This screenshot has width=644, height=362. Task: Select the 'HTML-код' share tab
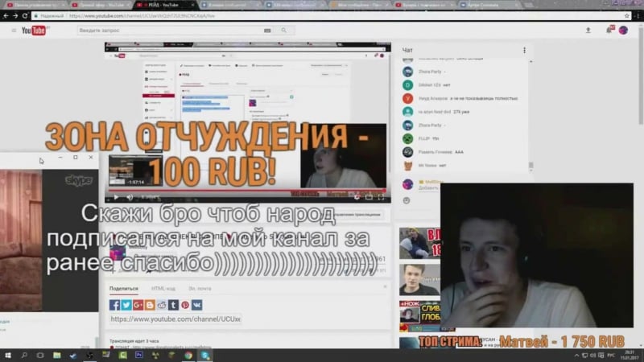tap(163, 289)
